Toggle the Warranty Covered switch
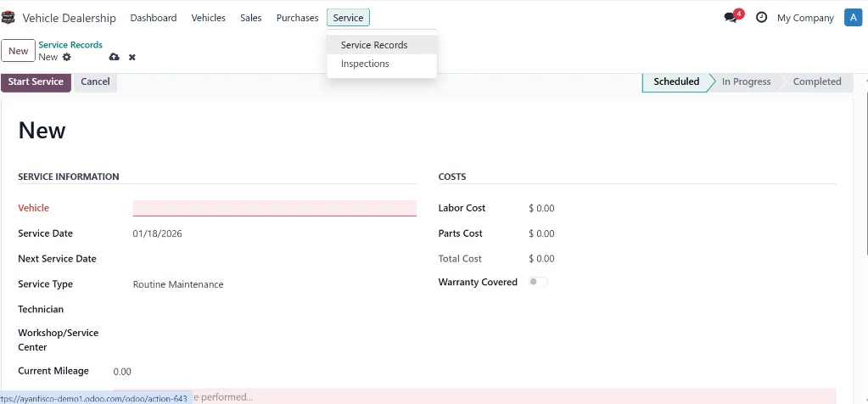This screenshot has width=868, height=404. pos(538,282)
